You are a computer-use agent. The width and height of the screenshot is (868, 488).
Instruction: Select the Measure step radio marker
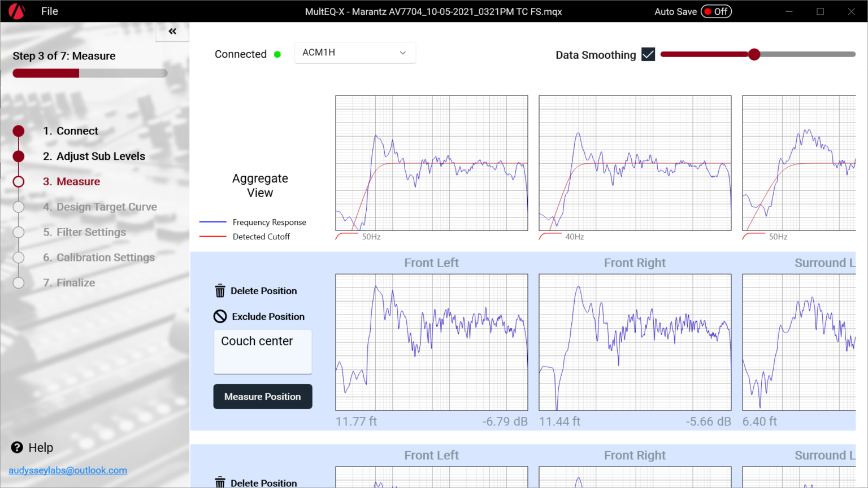(19, 181)
